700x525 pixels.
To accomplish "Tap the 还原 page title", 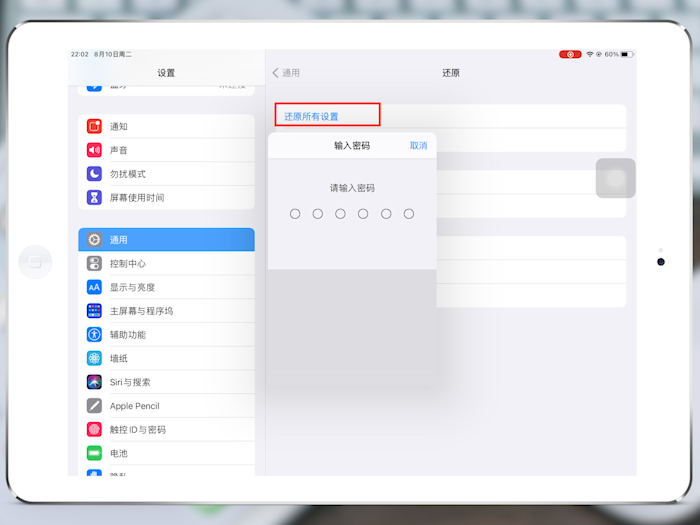I will tap(451, 73).
